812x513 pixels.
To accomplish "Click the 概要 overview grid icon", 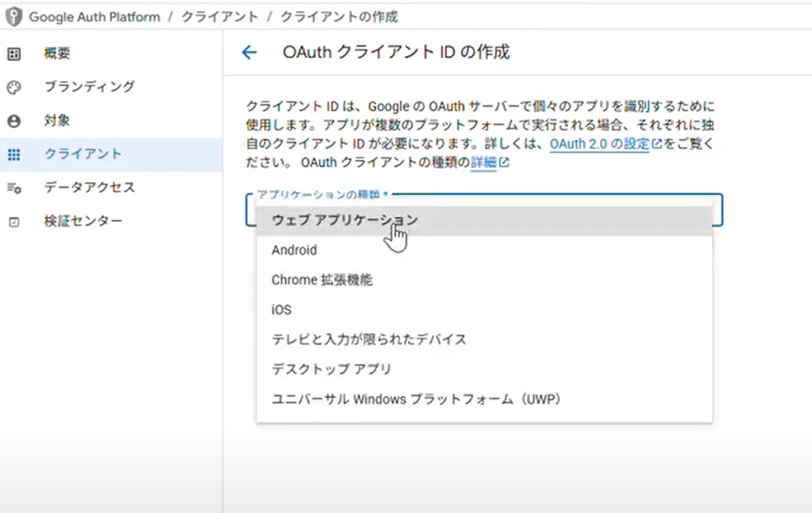I will coord(14,53).
